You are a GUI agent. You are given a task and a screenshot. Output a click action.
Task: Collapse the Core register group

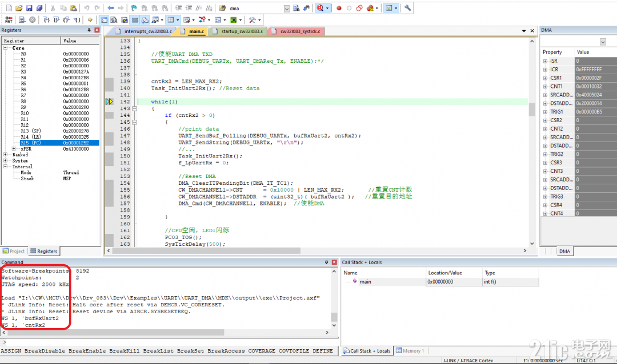(6, 48)
